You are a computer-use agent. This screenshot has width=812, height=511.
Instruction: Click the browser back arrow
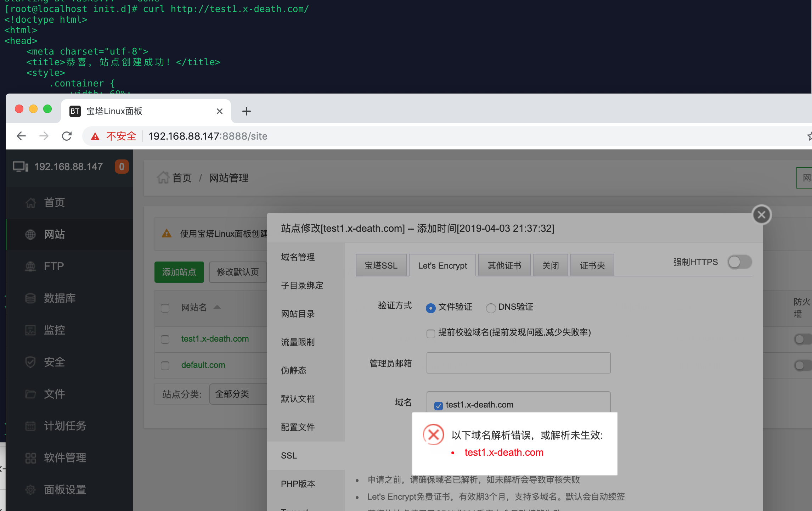(x=21, y=136)
